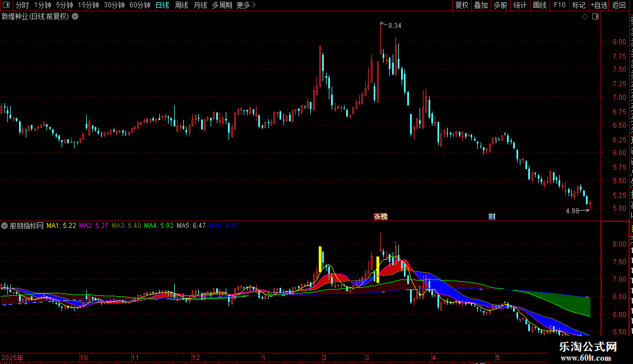Click the diamond icon above main chart
The width and height of the screenshot is (633, 364).
(x=585, y=17)
